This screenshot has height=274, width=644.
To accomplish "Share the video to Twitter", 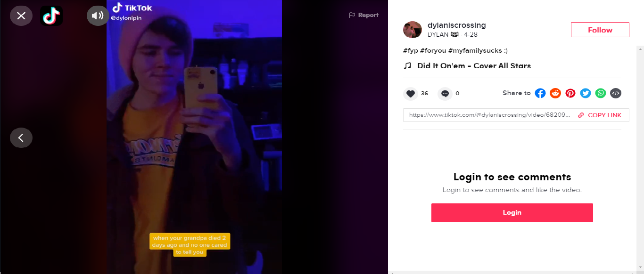I will point(586,93).
